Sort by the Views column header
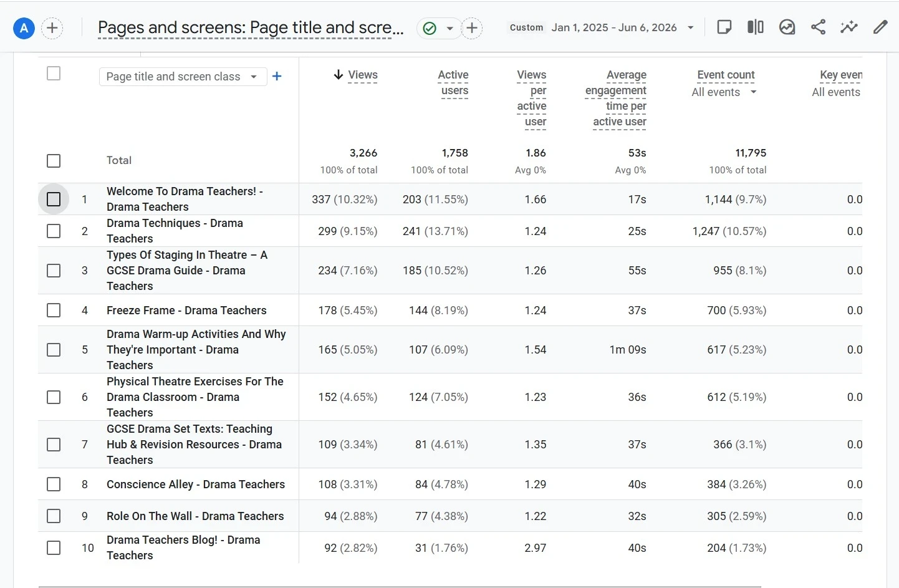The width and height of the screenshot is (899, 588). click(x=362, y=75)
